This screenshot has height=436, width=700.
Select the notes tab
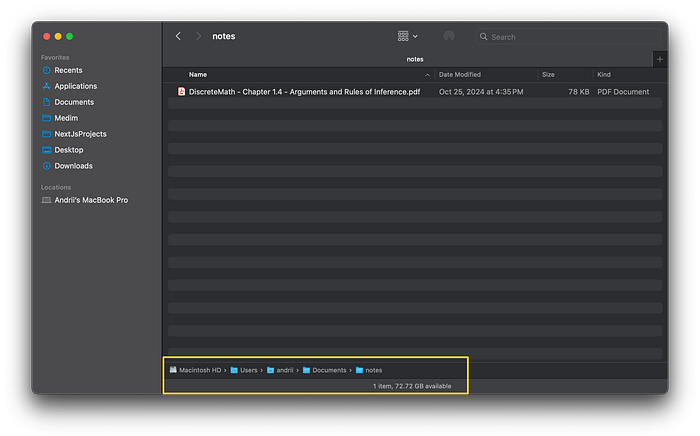pos(415,59)
